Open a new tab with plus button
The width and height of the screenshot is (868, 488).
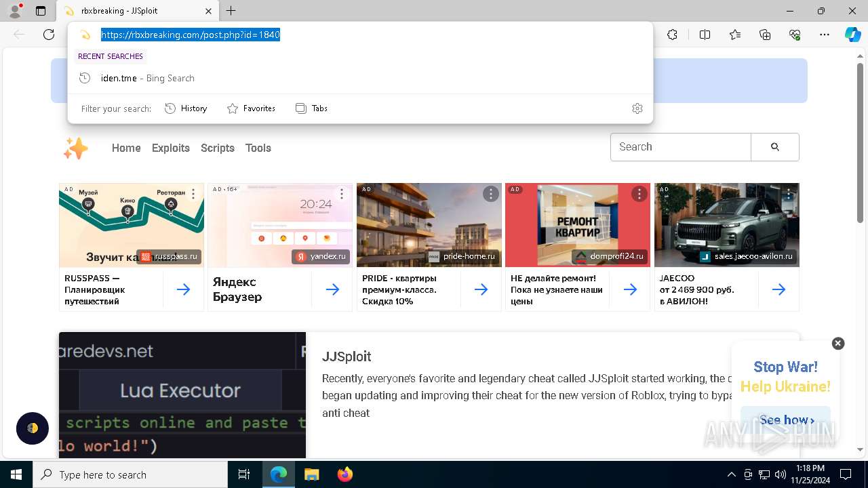pos(231,11)
